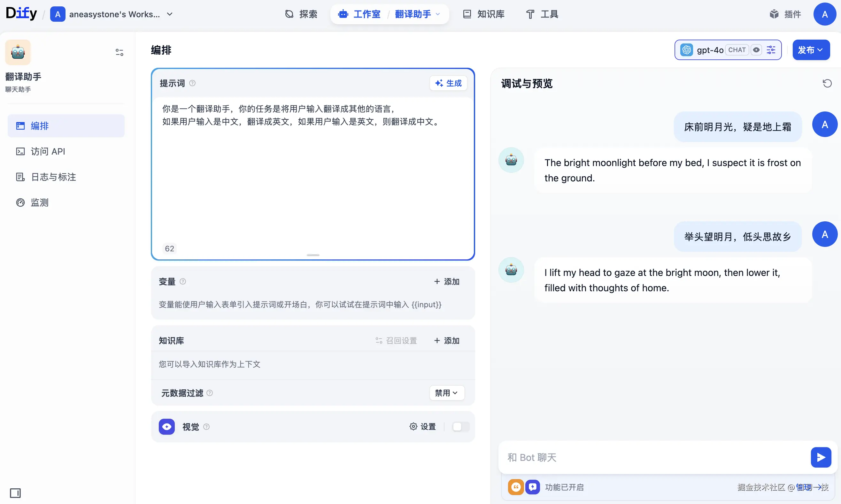Click the eye badge in gpt-4o selector
Viewport: 841px width, 504px height.
coord(756,50)
